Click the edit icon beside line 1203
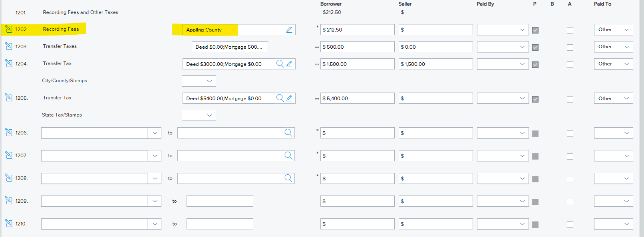 tap(8, 46)
